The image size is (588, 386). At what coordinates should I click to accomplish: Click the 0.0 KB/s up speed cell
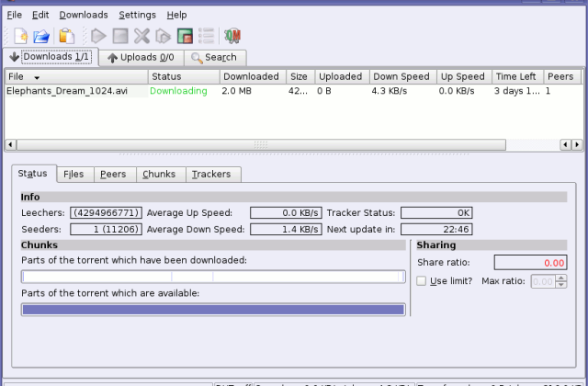457,91
